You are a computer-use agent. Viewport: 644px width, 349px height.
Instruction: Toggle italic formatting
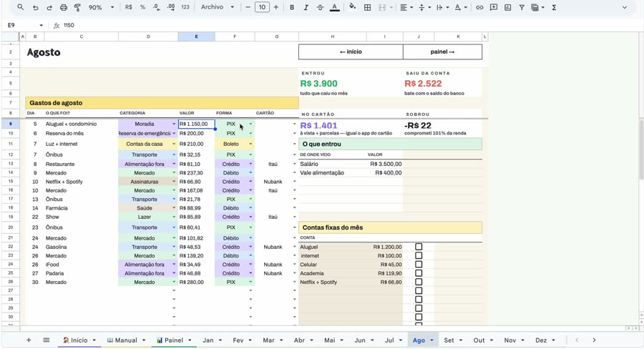[306, 7]
